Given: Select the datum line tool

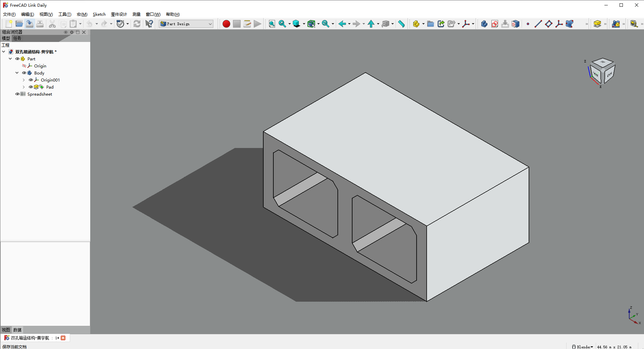Looking at the screenshot, I should (538, 24).
